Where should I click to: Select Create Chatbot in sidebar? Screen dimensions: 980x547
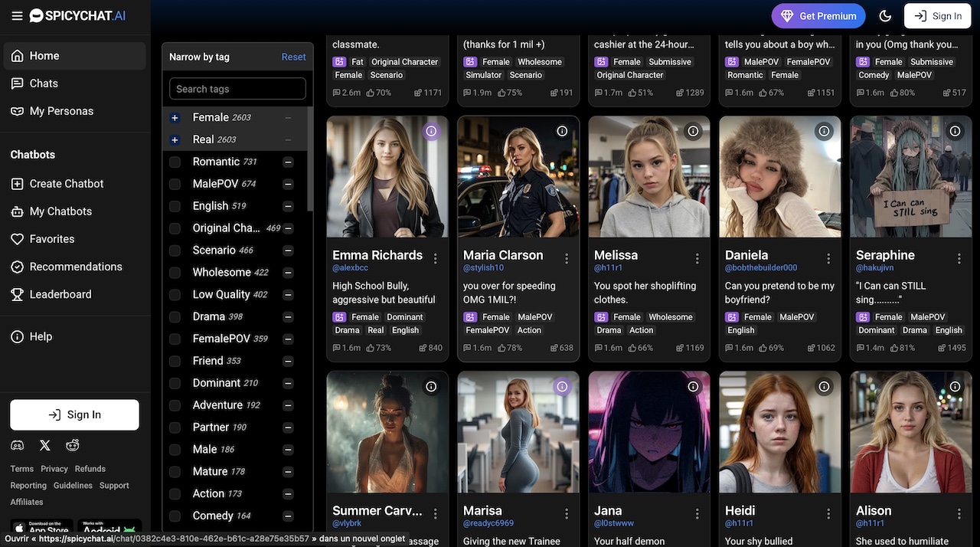(x=74, y=184)
